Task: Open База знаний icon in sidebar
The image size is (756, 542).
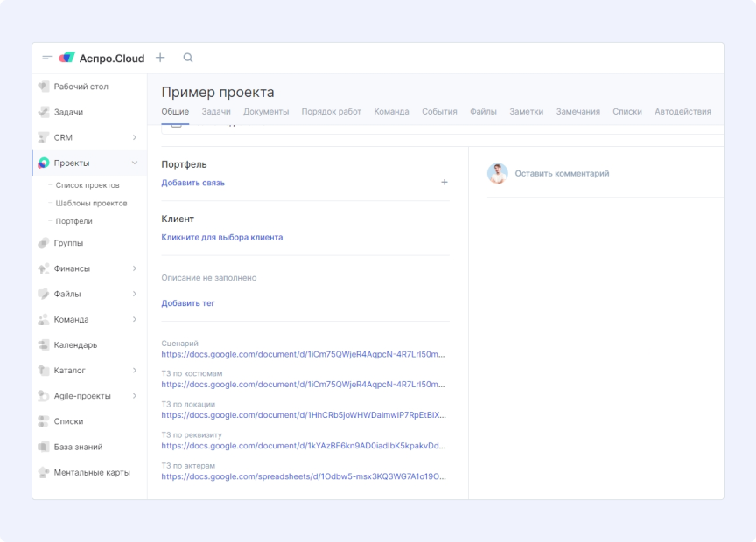Action: [x=44, y=447]
